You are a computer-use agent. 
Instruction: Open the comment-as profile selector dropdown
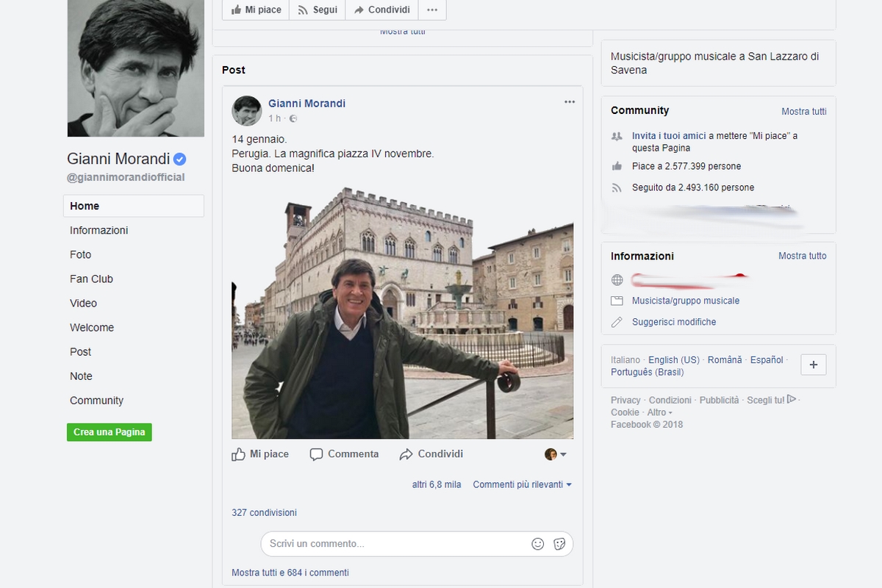tap(556, 454)
